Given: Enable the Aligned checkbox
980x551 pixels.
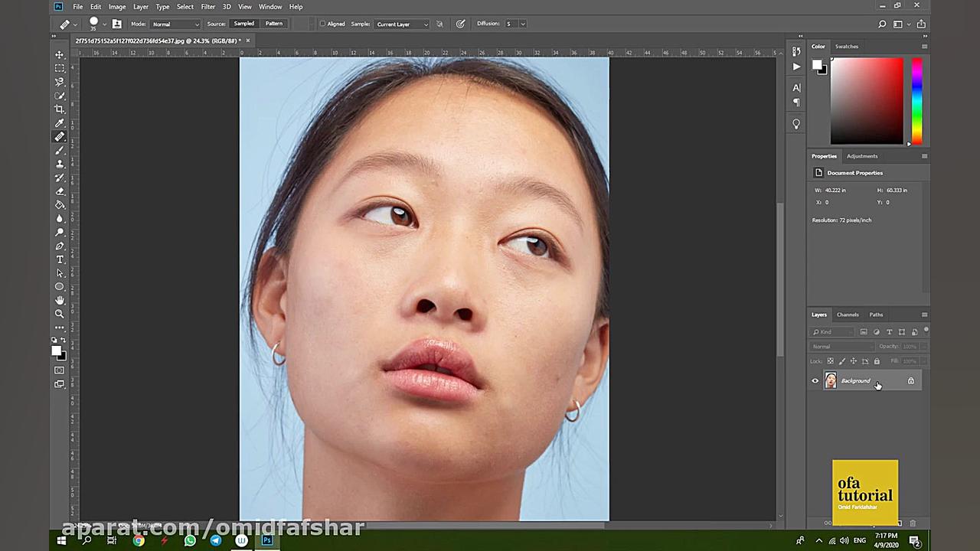Looking at the screenshot, I should point(322,24).
